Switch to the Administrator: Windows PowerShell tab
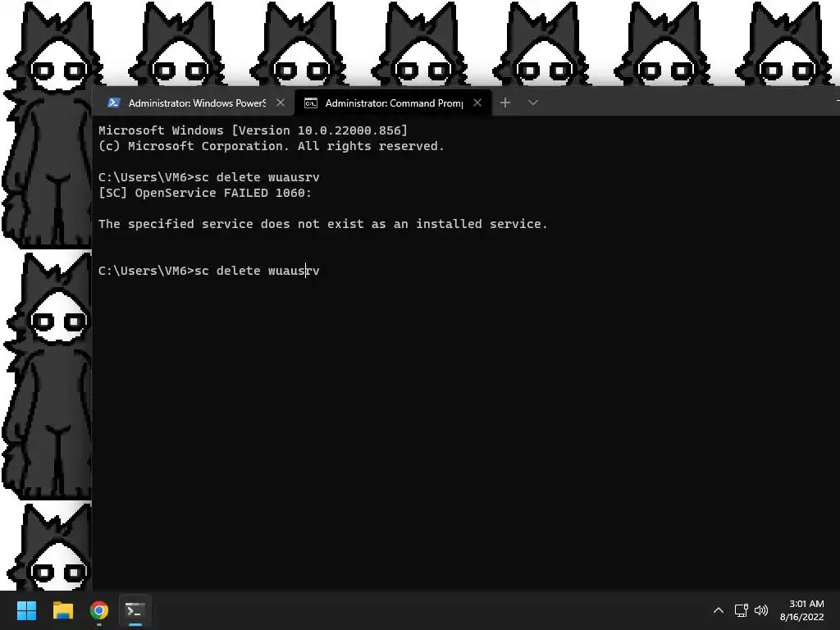Viewport: 840px width, 630px height. pos(193,103)
